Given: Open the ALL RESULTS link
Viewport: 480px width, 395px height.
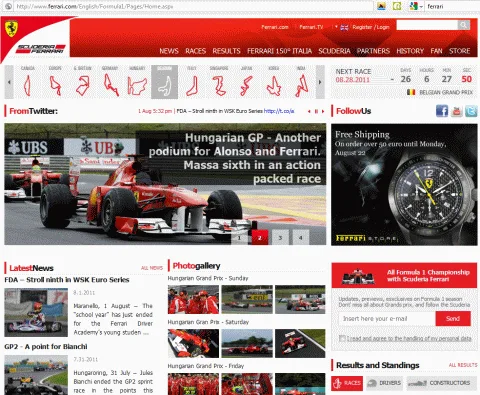Looking at the screenshot, I should pos(463,365).
